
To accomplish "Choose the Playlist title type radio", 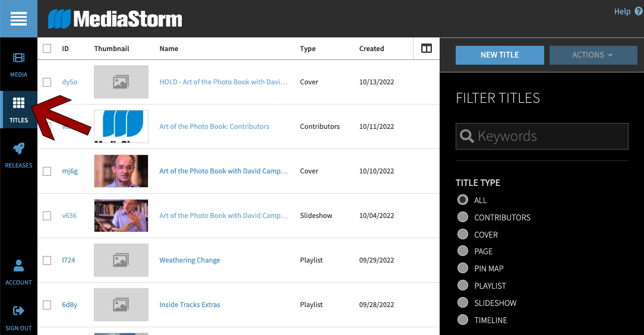I will coord(463,286).
